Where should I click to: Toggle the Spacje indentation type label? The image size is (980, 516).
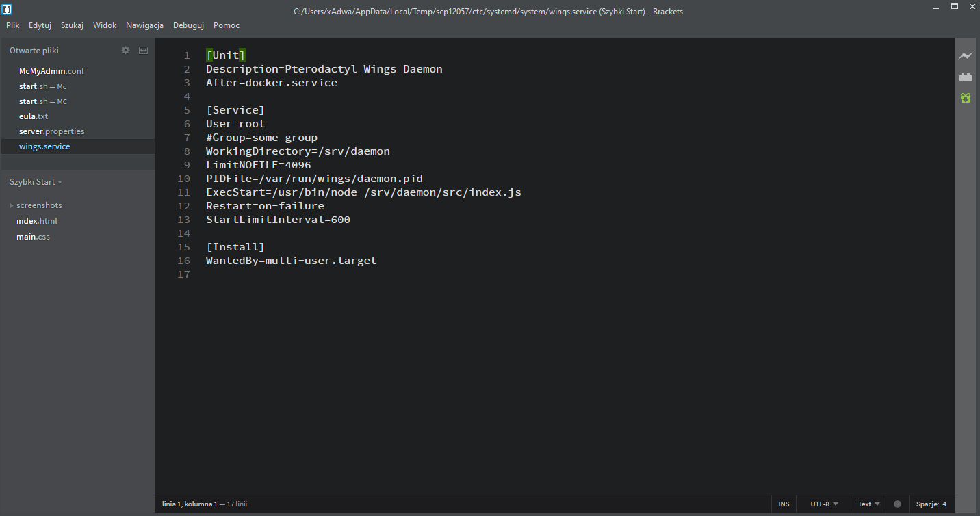pyautogui.click(x=927, y=504)
